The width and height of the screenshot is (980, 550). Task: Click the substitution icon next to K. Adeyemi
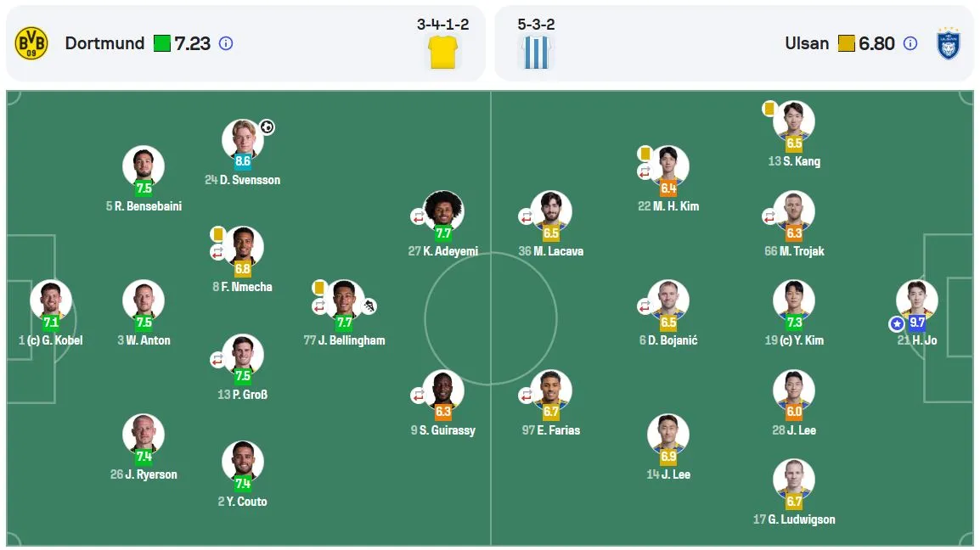pos(418,217)
